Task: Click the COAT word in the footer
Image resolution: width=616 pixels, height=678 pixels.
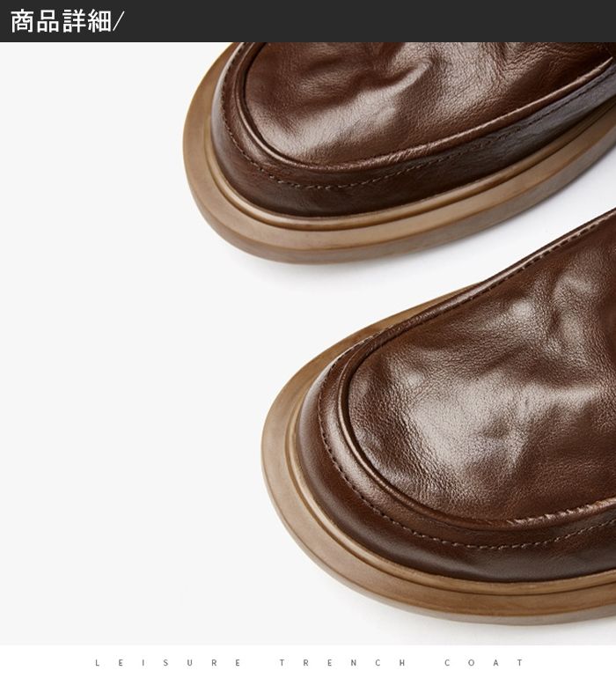Action: click(x=484, y=662)
